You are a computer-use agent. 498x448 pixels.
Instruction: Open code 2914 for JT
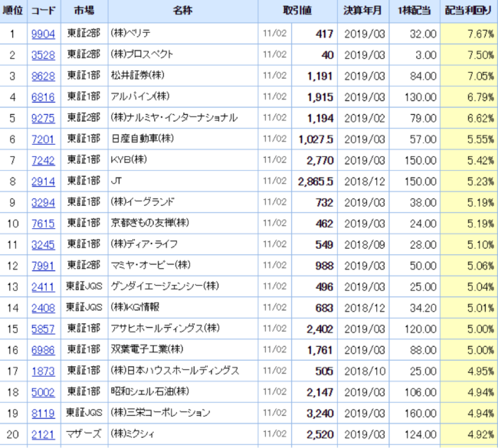click(43, 181)
